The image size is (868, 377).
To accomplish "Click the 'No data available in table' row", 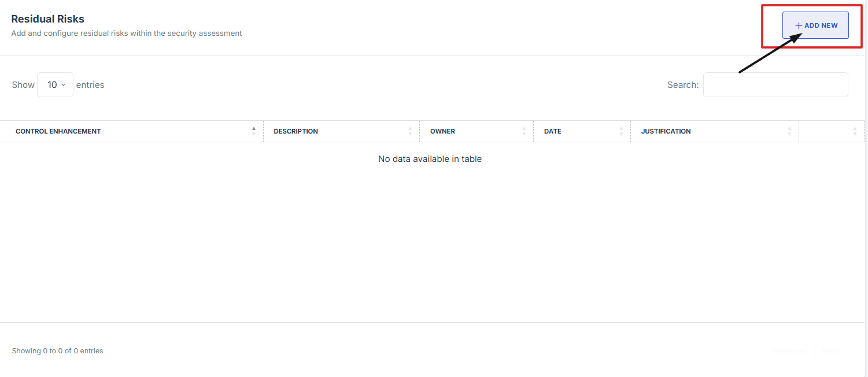I will click(430, 159).
